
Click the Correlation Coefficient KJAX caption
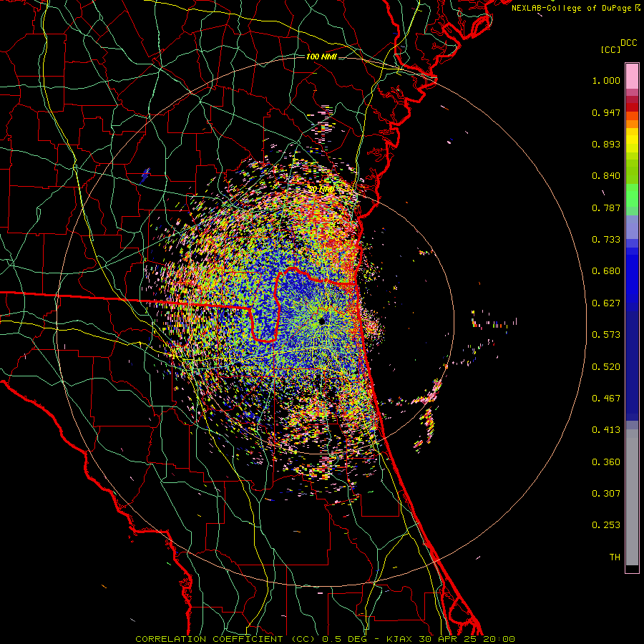[325, 639]
